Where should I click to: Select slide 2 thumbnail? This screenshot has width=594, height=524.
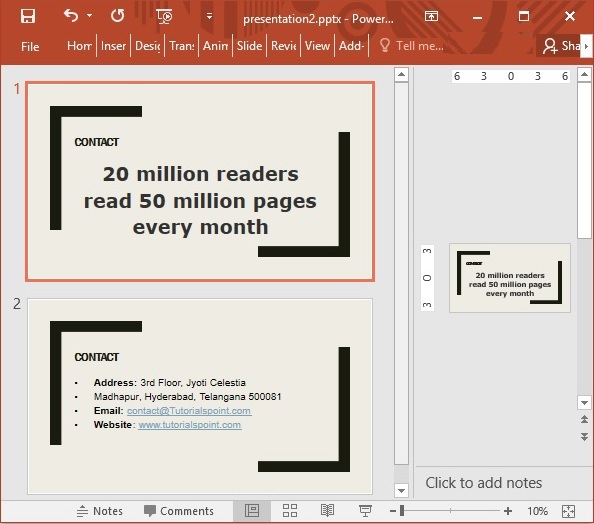pos(200,396)
